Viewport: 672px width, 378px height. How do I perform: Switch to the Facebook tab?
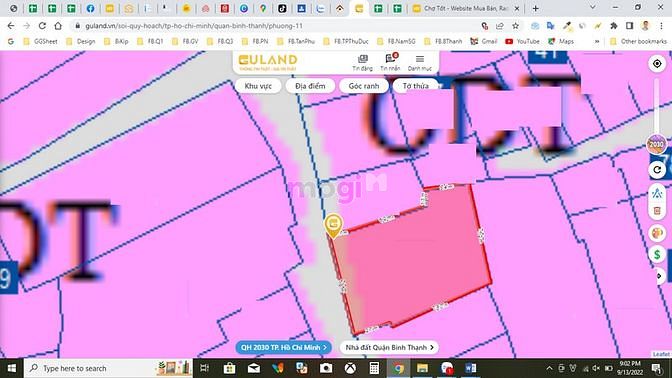pos(90,8)
